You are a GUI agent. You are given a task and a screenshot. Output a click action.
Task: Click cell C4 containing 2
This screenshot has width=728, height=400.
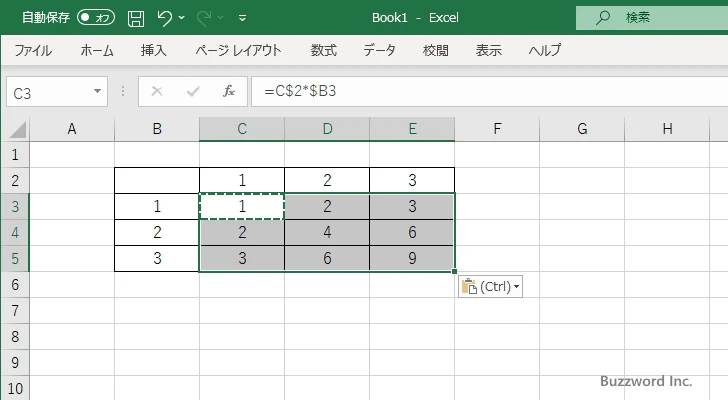(x=242, y=232)
